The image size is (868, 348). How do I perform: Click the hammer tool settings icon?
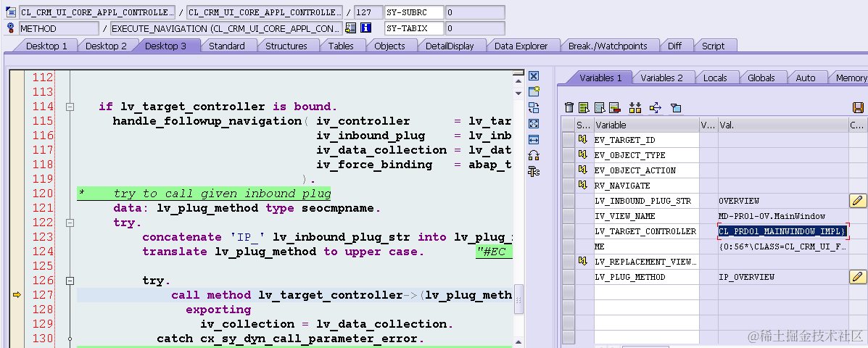(534, 172)
